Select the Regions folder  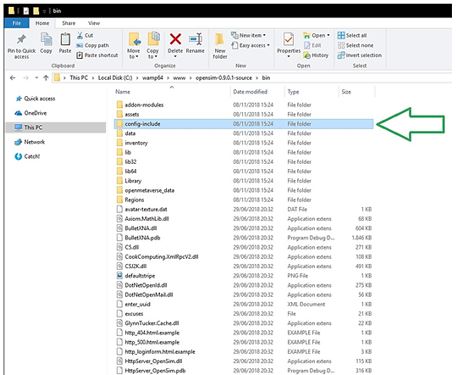pos(134,200)
